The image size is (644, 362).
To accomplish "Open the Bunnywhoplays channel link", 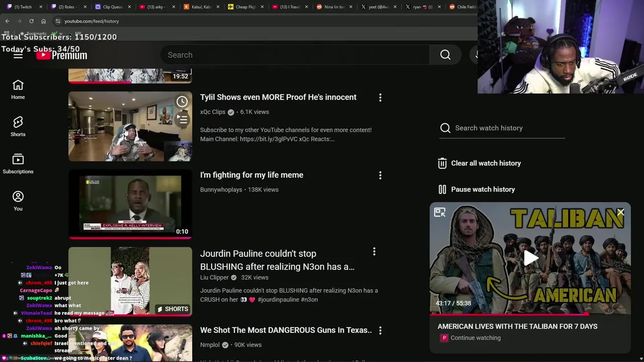I will tap(221, 190).
